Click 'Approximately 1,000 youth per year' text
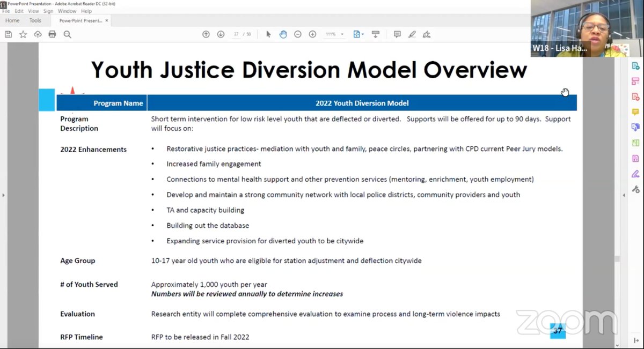644x349 pixels. [209, 285]
